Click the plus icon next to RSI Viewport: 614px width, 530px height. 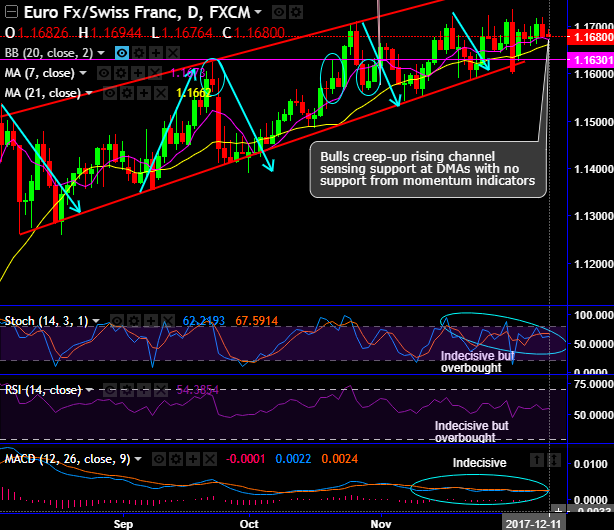tap(144, 390)
